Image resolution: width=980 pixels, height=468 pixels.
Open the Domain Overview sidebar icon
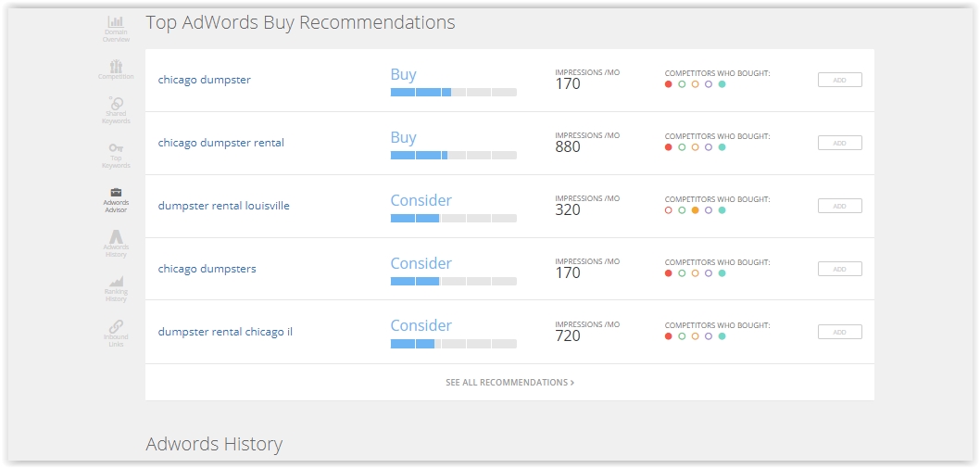tap(116, 29)
